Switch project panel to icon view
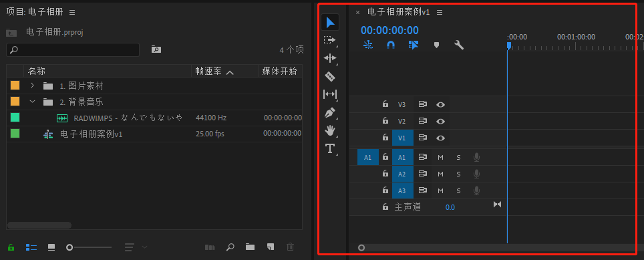The height and width of the screenshot is (260, 644). pyautogui.click(x=51, y=247)
